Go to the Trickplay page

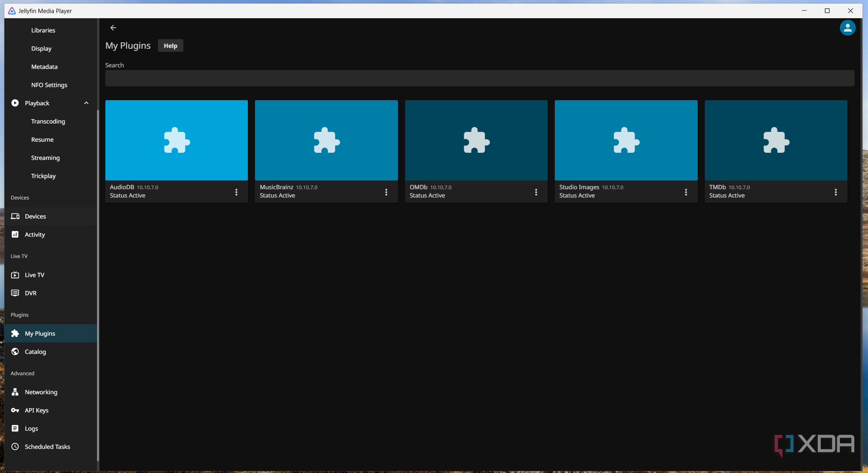pyautogui.click(x=43, y=176)
